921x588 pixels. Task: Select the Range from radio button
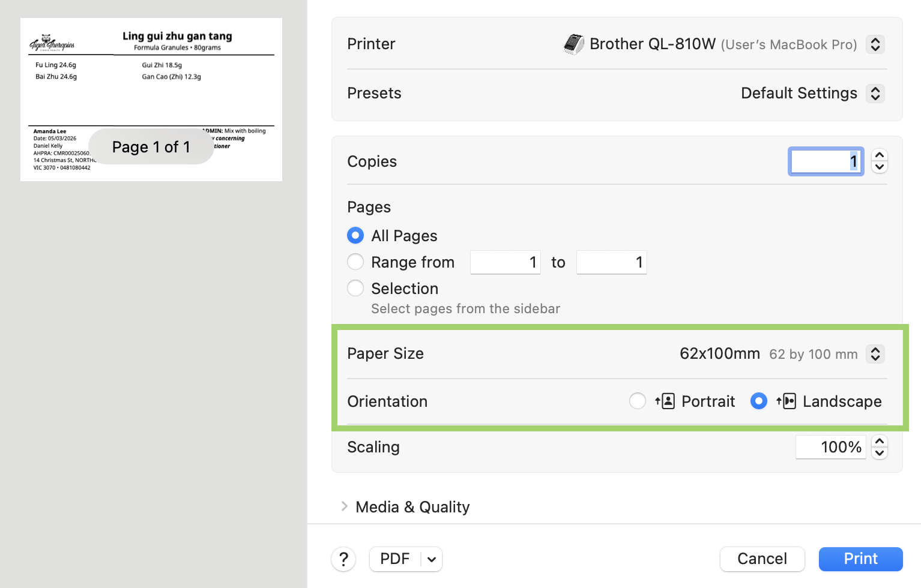tap(355, 262)
